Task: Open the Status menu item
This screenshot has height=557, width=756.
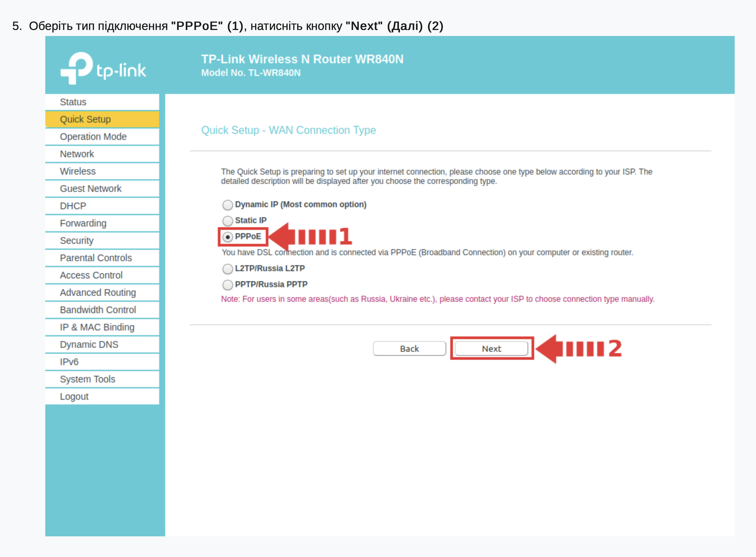Action: coord(73,102)
